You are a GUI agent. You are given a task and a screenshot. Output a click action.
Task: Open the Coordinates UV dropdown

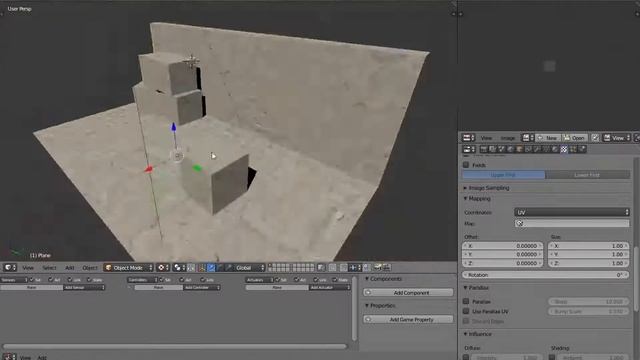(x=572, y=212)
